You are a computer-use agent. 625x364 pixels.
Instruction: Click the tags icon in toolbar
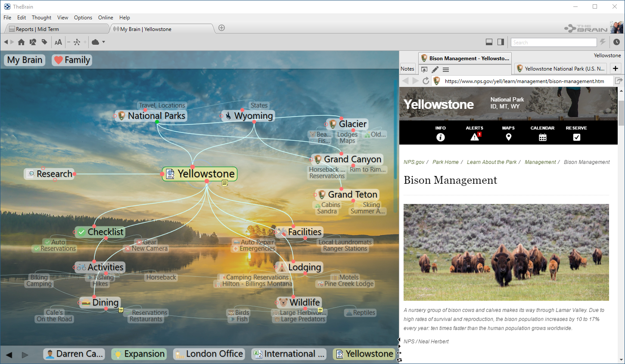pyautogui.click(x=44, y=42)
